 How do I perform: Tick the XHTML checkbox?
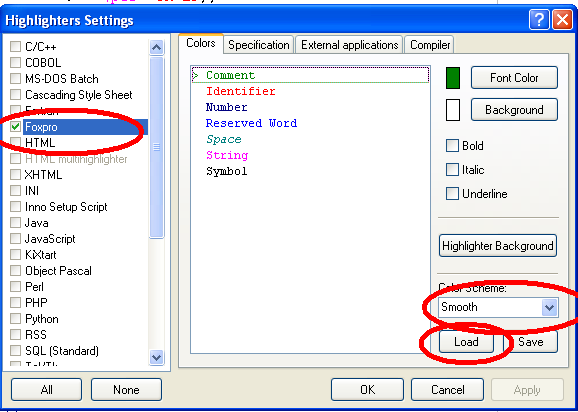[15, 174]
